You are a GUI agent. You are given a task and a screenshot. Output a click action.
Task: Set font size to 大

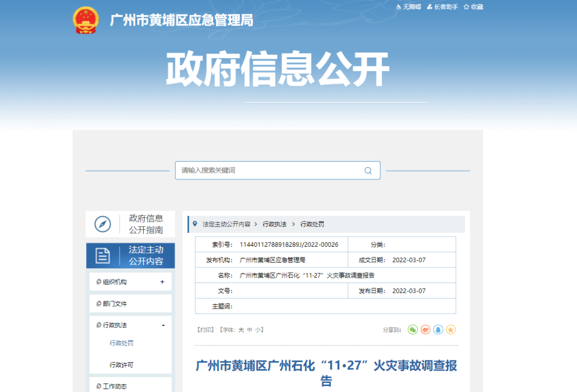pos(241,330)
